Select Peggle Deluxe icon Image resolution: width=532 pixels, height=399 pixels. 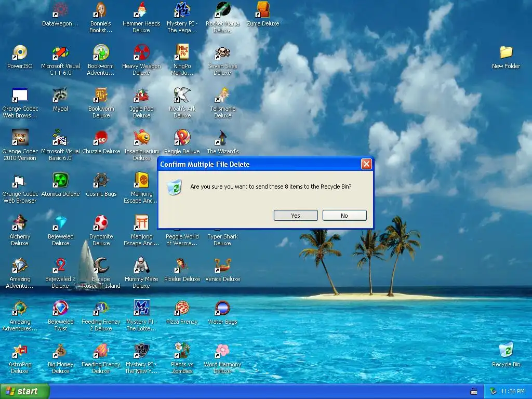click(182, 142)
